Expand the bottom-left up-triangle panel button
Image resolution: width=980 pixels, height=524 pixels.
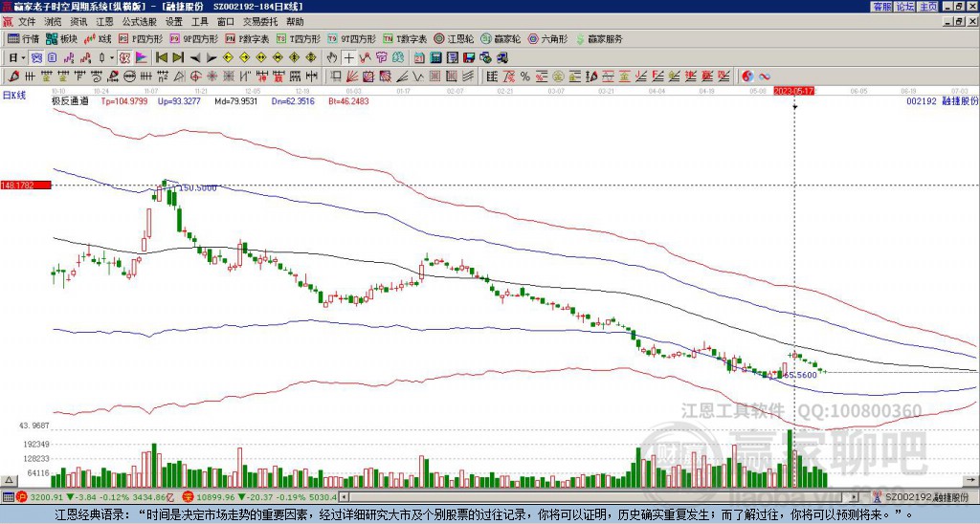[9, 480]
